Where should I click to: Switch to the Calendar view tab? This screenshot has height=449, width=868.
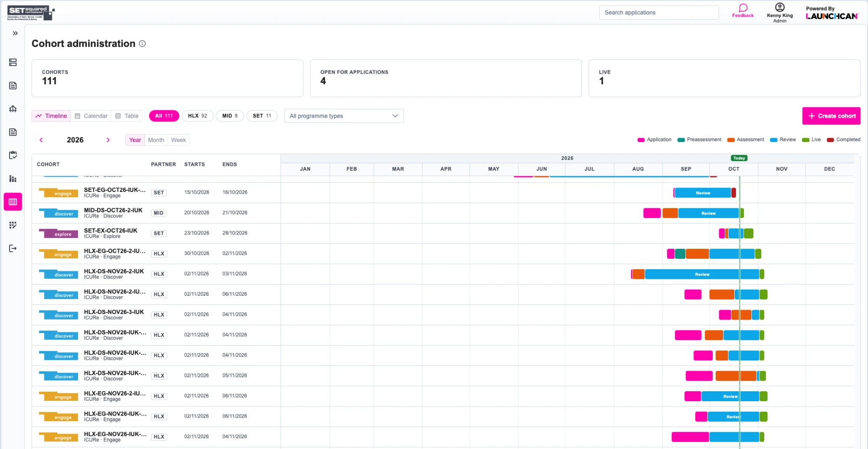pos(91,116)
